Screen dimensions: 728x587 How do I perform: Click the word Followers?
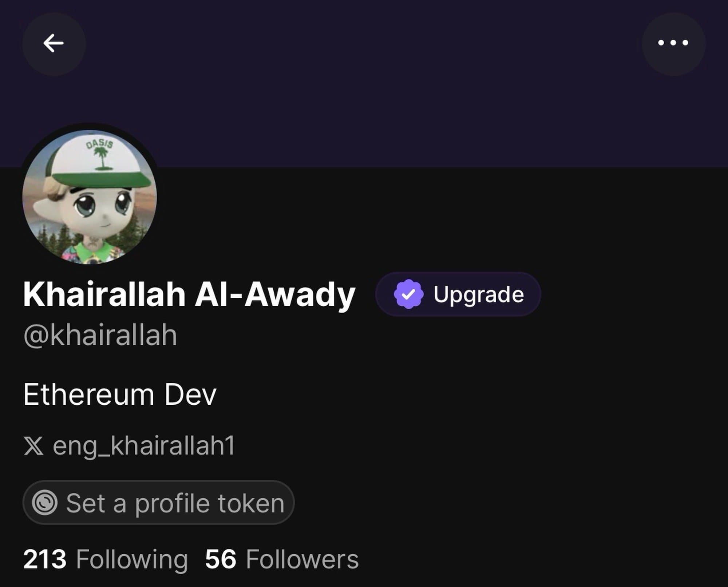pyautogui.click(x=302, y=559)
